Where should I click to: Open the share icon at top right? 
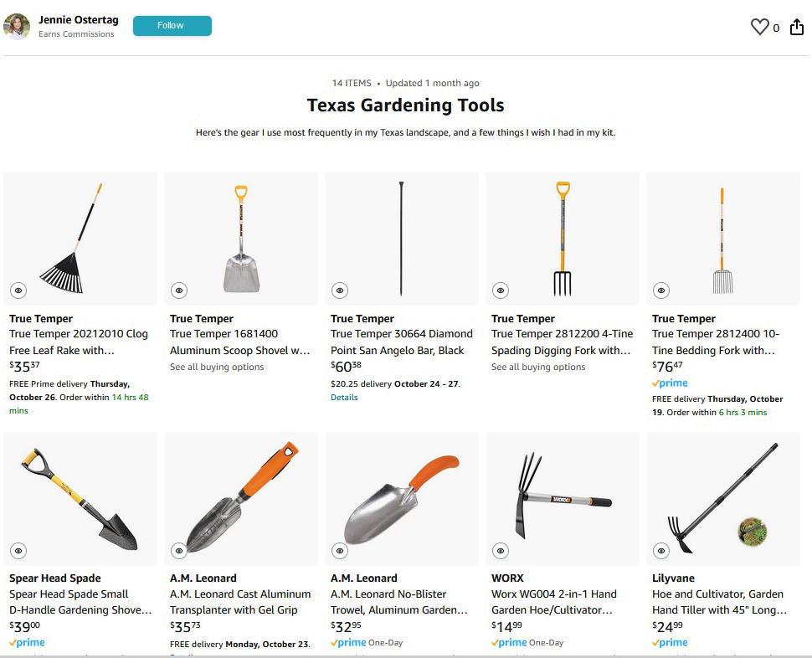pos(797,27)
